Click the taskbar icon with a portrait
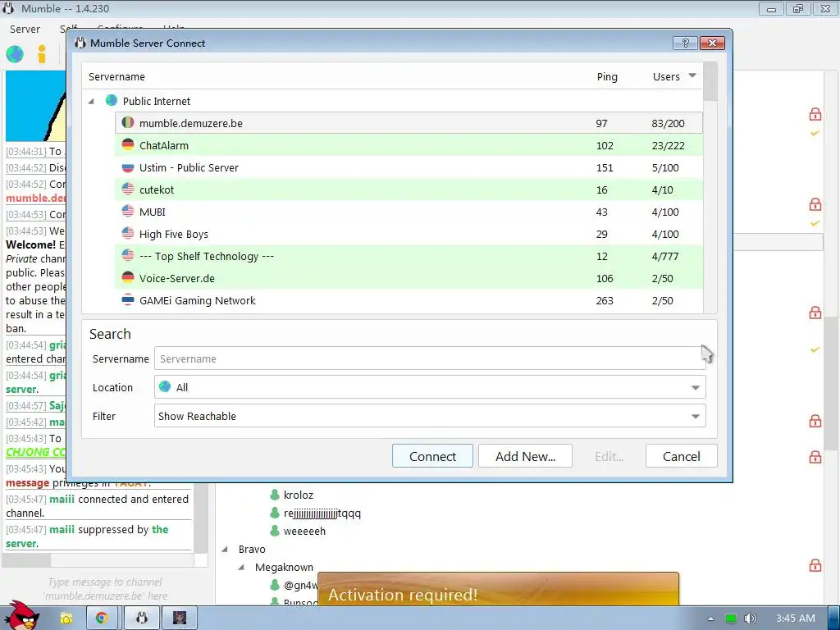This screenshot has height=630, width=840. pyautogui.click(x=180, y=619)
